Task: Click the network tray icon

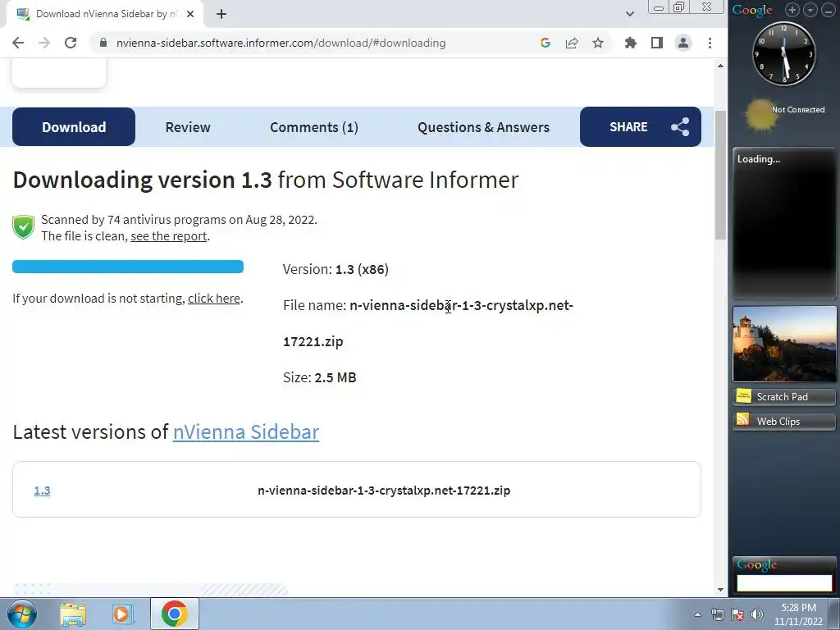Action: coord(717,614)
